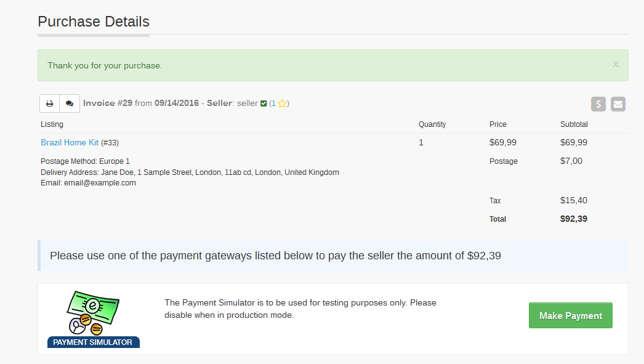Viewport: 644px width, 364px height.
Task: Click the Delivery Address line
Action: click(190, 172)
